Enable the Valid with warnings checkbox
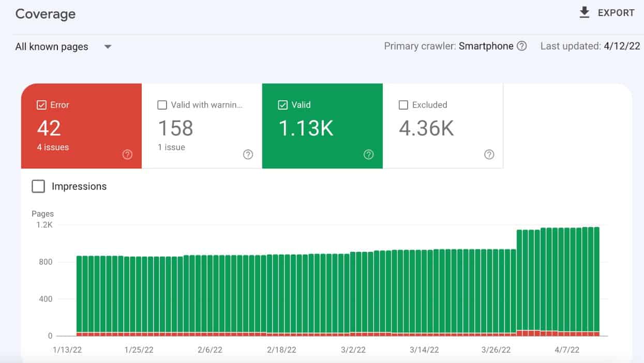 (162, 105)
